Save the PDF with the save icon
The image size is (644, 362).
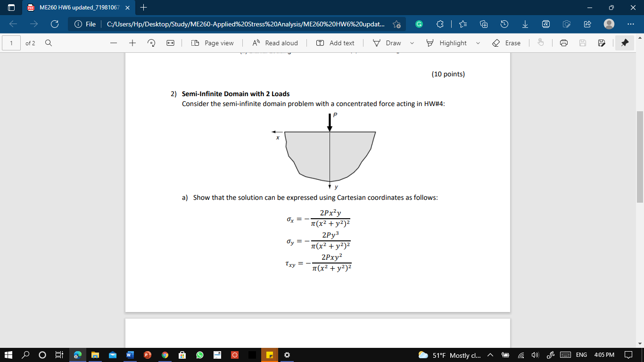click(x=582, y=43)
